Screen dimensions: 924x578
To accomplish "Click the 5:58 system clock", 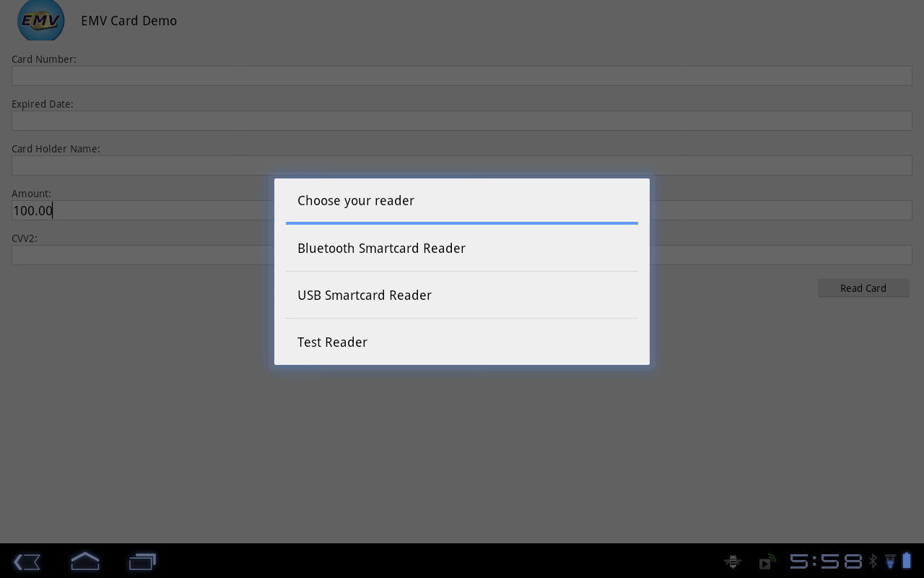I will click(x=826, y=561).
